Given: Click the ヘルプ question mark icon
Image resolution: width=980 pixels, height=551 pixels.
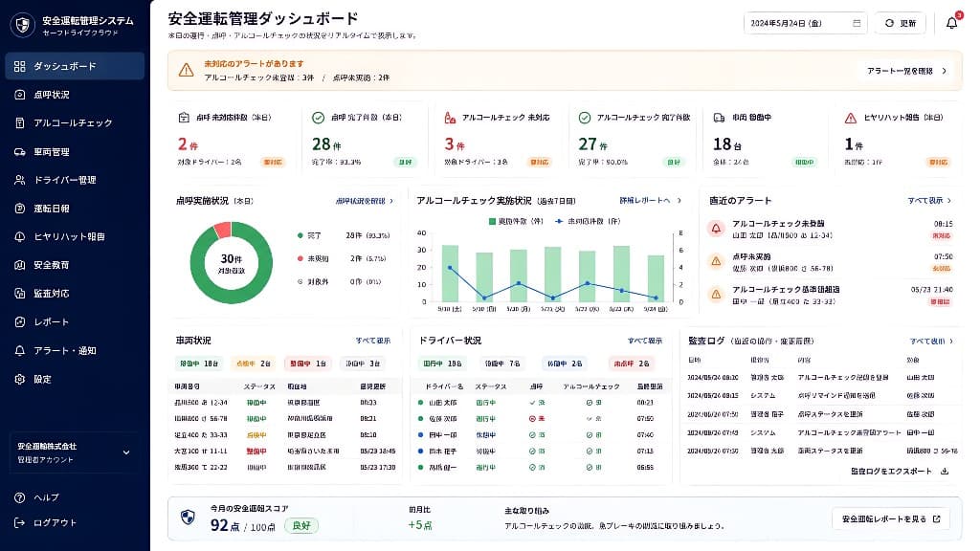Looking at the screenshot, I should (x=20, y=497).
